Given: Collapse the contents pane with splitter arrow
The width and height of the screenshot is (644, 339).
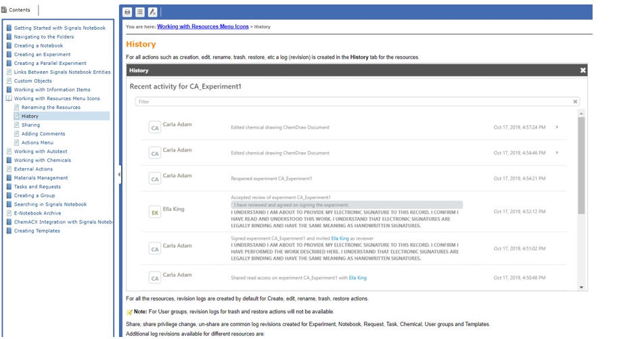Looking at the screenshot, I should tap(119, 174).
